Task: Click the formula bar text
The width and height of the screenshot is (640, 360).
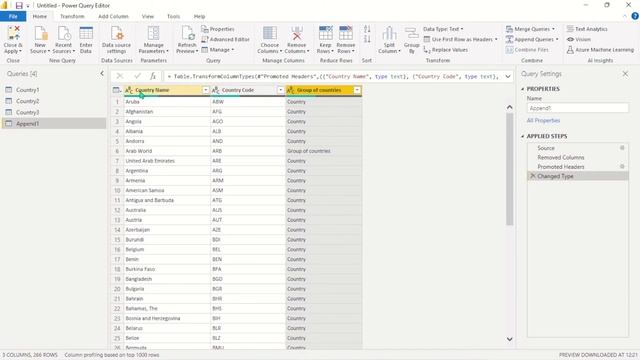Action: [x=333, y=76]
